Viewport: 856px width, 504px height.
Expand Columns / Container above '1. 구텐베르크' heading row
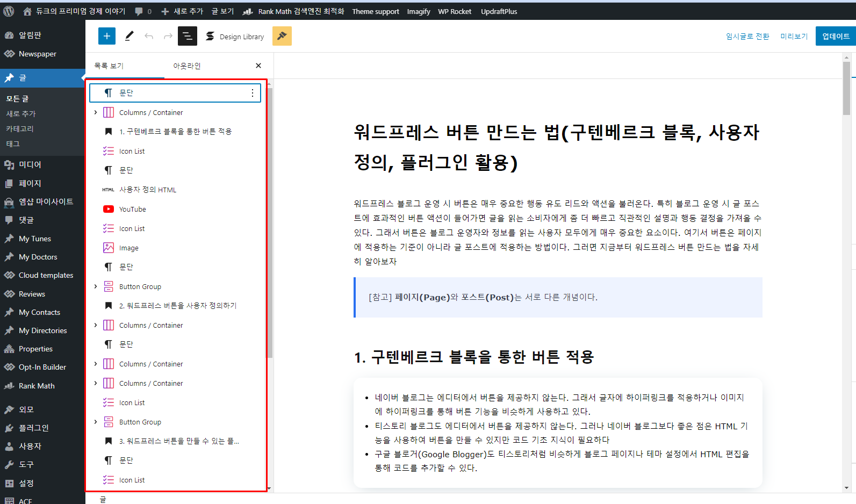(96, 112)
